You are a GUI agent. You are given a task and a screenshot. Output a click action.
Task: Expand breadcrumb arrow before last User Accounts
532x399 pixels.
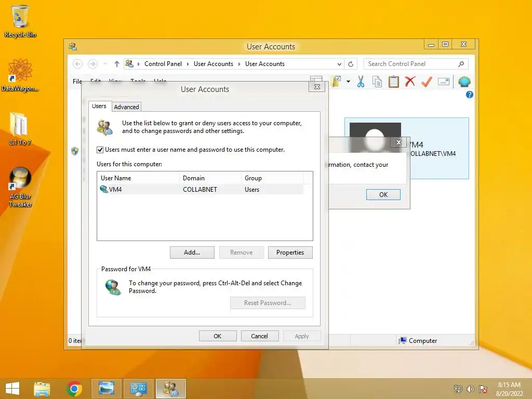click(x=239, y=64)
